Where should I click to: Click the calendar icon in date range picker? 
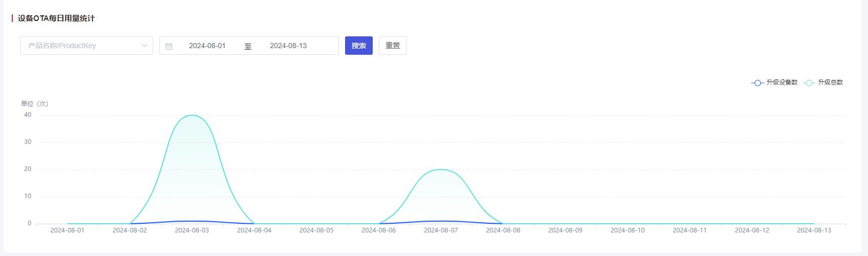click(169, 46)
